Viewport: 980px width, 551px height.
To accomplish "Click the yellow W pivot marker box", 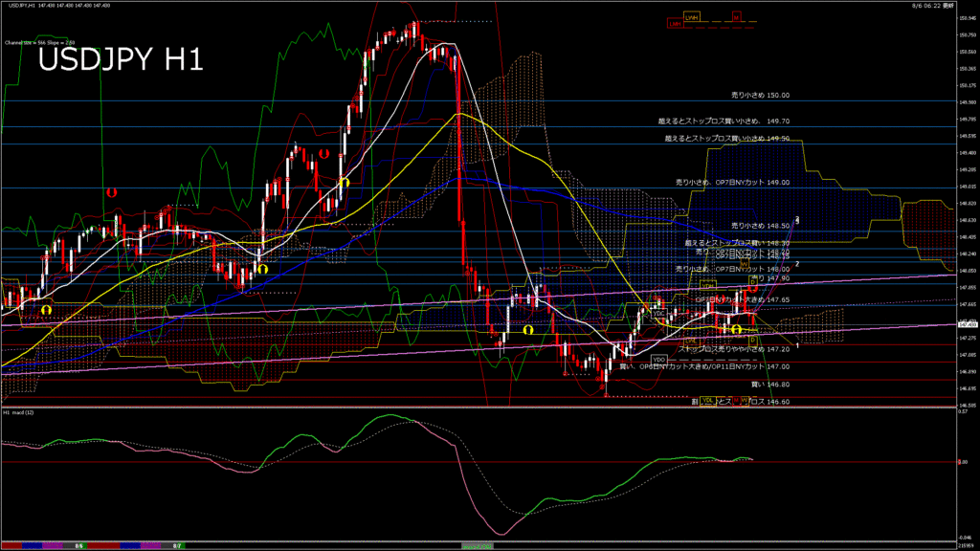I will pyautogui.click(x=742, y=263).
